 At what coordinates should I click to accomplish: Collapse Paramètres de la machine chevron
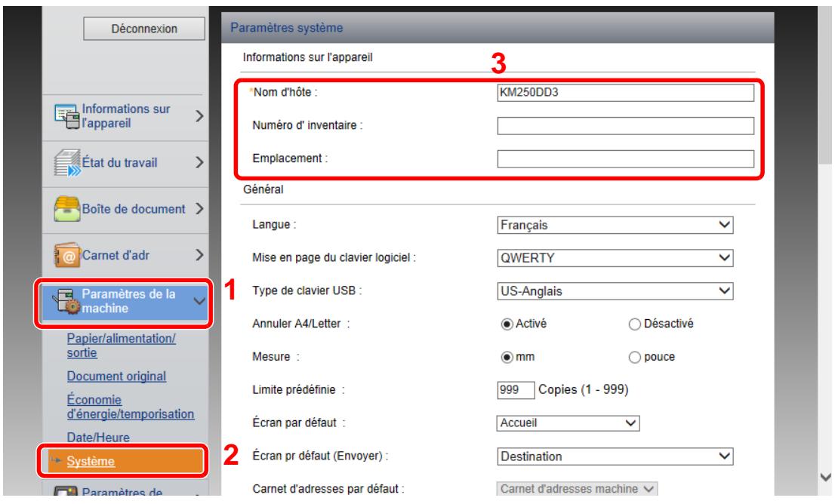(x=199, y=301)
